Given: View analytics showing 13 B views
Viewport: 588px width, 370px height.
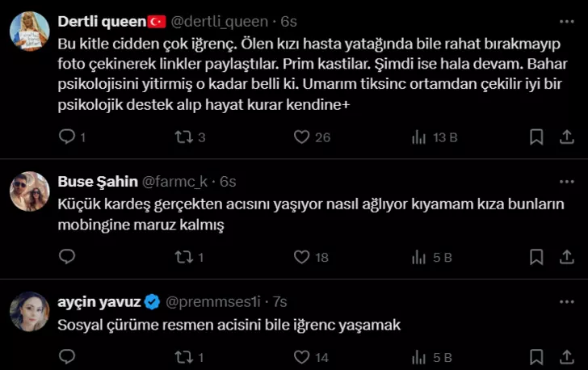Looking at the screenshot, I should (x=435, y=137).
